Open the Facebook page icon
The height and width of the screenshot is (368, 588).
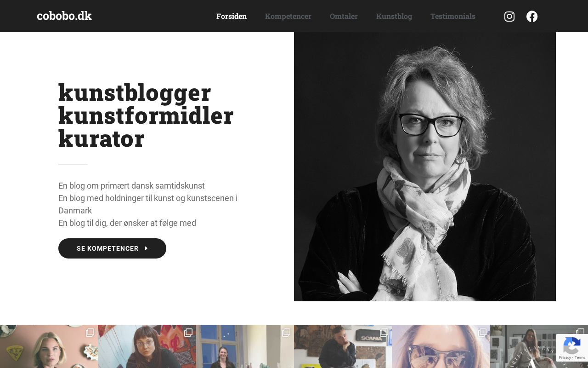(x=532, y=17)
